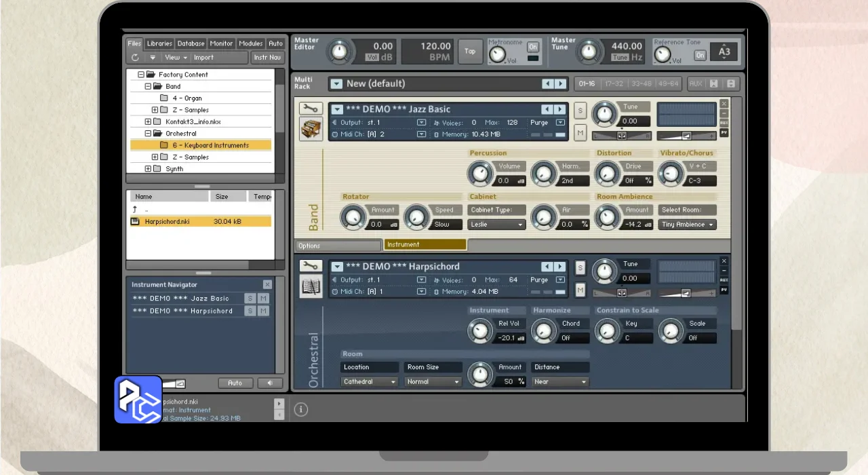This screenshot has width=868, height=475.
Task: Turn on the Metronome
Action: [533, 47]
